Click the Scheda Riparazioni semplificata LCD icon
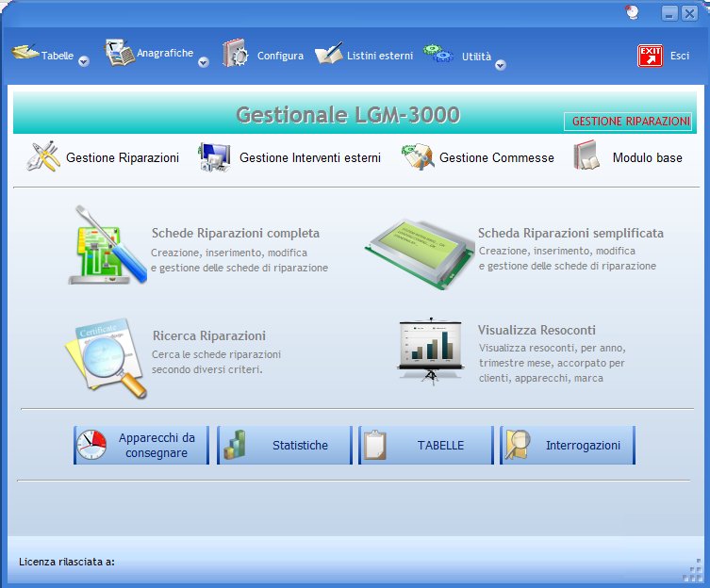This screenshot has height=588, width=710. 419,250
